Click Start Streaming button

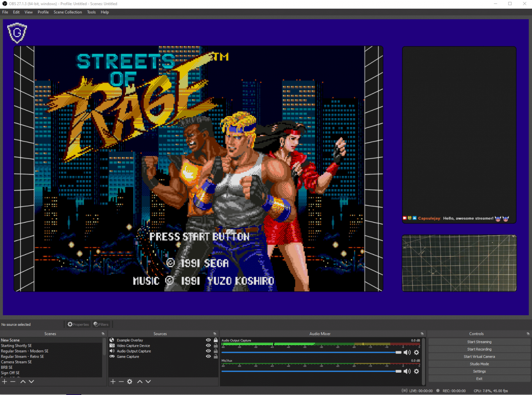pyautogui.click(x=479, y=342)
